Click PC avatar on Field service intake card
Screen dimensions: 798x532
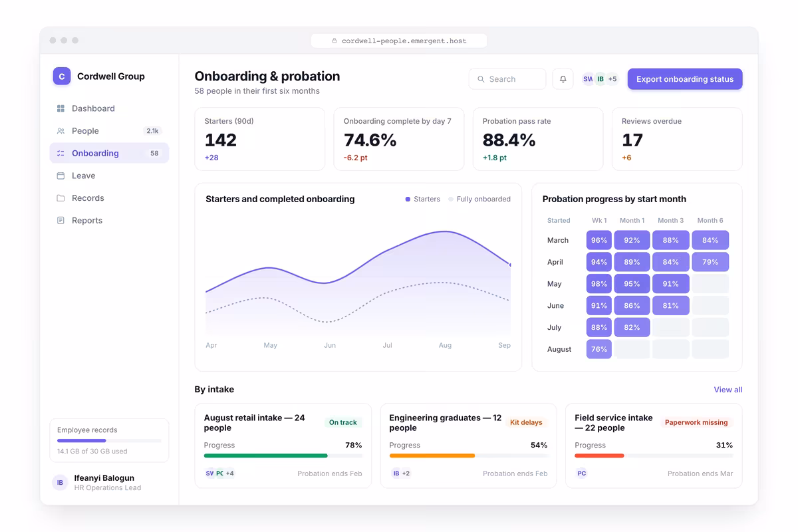click(x=582, y=473)
